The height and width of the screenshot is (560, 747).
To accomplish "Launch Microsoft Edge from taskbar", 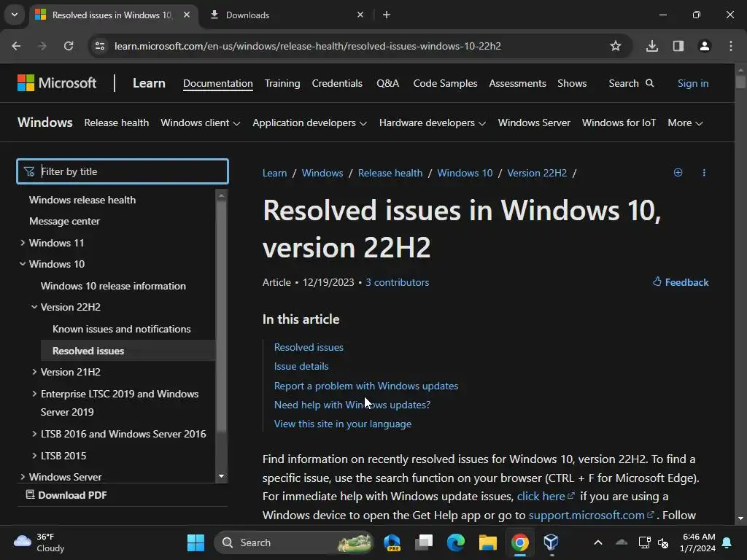I will coord(456,542).
